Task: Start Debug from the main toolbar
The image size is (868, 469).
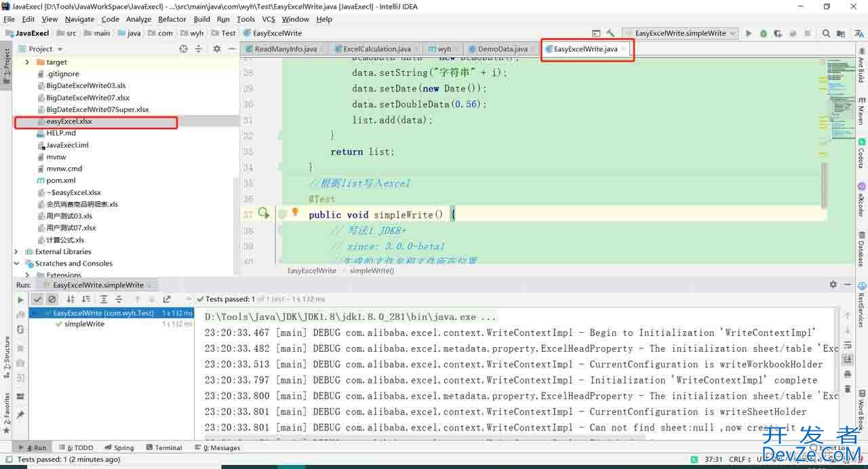Action: 764,33
